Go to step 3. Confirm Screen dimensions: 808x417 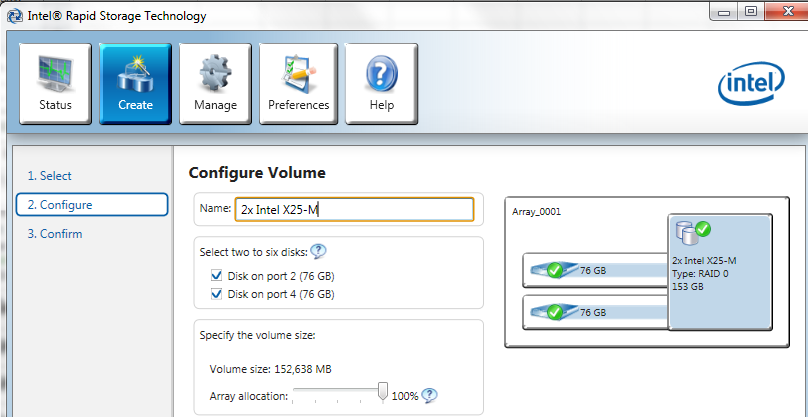(55, 234)
